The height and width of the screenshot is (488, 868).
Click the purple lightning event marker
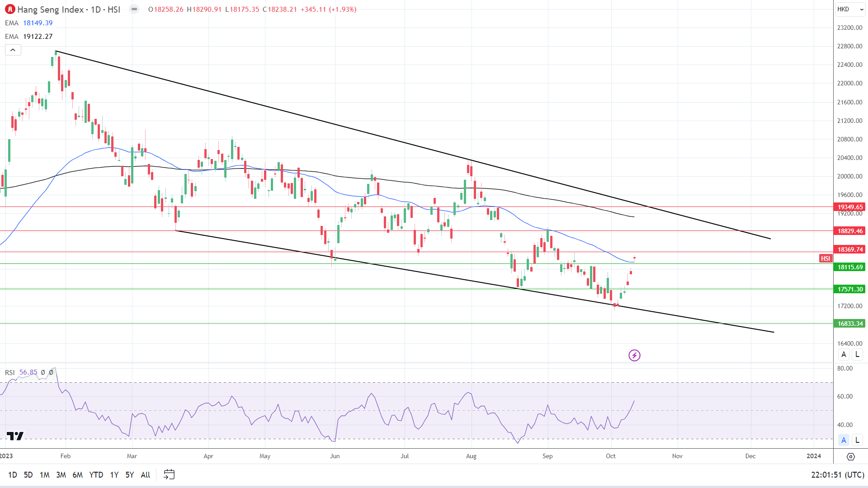(634, 356)
